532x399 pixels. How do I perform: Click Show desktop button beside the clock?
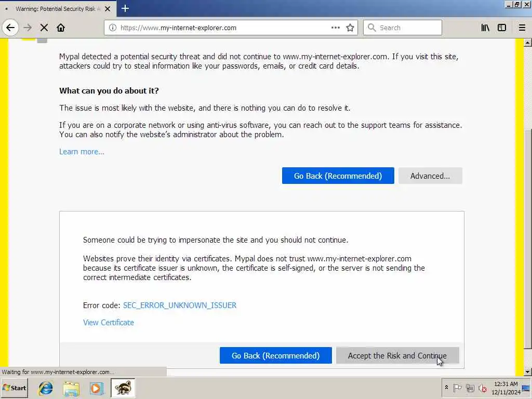point(526,388)
